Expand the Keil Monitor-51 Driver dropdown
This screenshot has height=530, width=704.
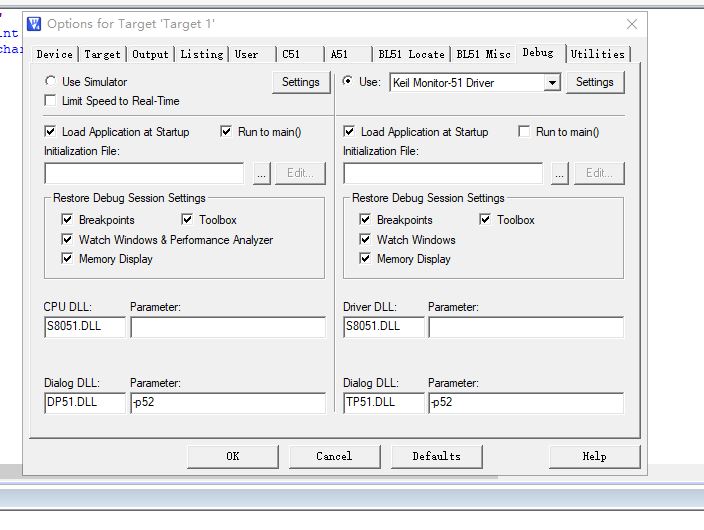coord(552,83)
